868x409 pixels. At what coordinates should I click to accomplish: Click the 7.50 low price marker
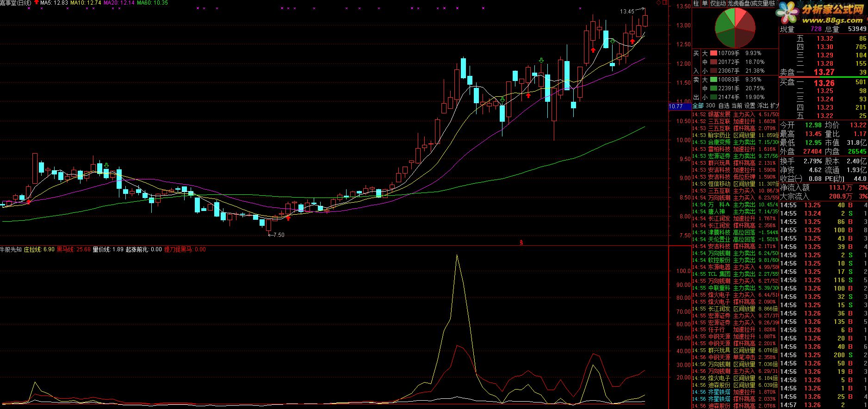[277, 235]
